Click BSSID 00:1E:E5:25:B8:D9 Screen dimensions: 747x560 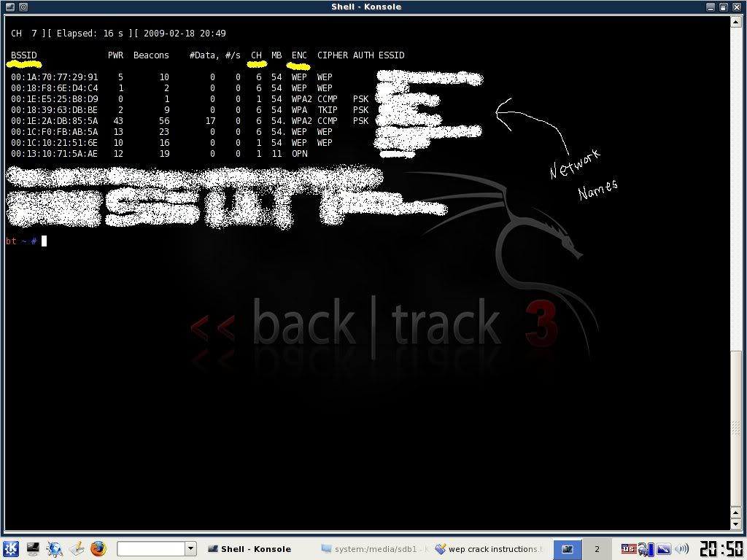tap(54, 98)
